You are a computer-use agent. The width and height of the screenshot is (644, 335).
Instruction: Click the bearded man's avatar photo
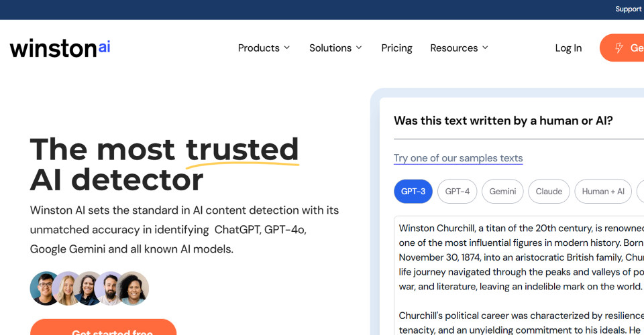pyautogui.click(x=110, y=288)
